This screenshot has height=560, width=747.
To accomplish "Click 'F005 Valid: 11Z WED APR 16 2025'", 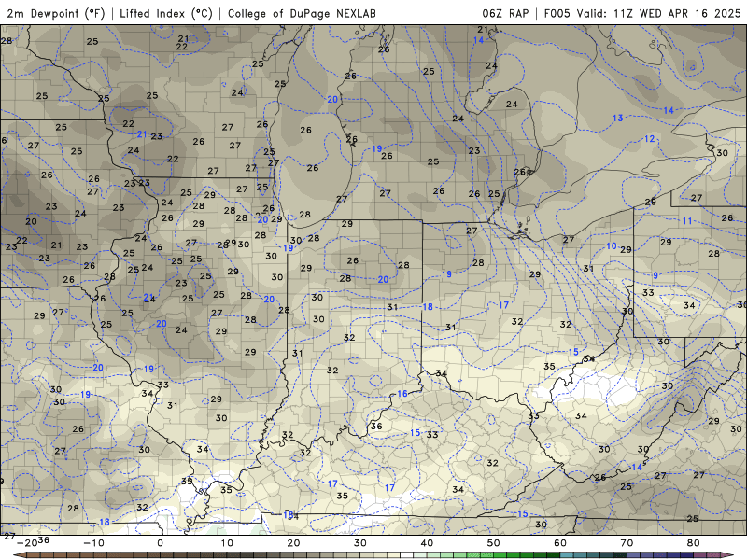I will tap(642, 13).
